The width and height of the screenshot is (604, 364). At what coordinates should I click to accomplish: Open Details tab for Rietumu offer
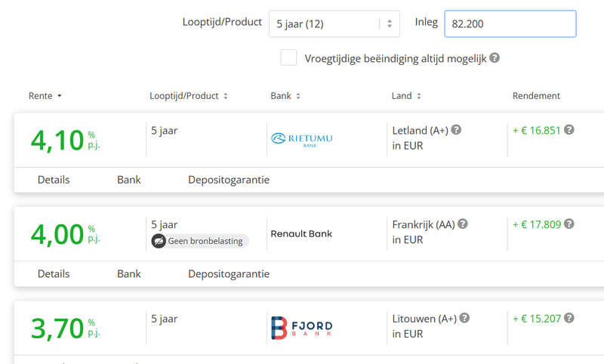[x=54, y=180]
